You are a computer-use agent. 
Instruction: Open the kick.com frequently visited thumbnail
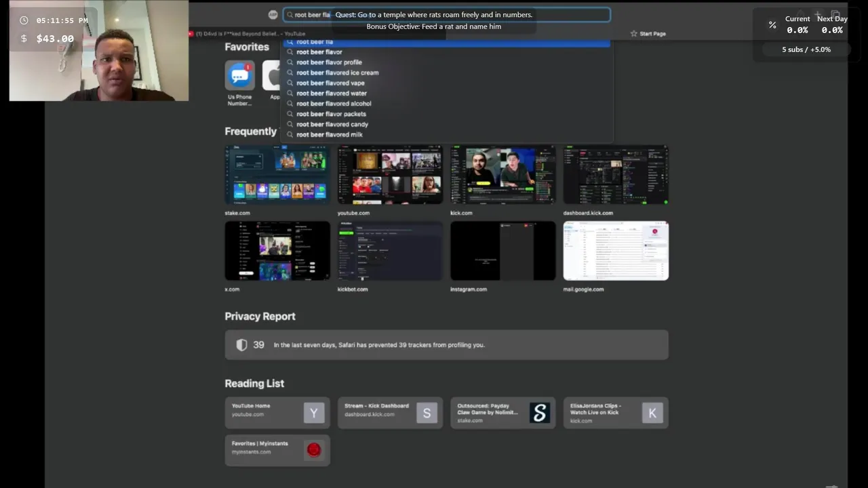[x=502, y=174]
